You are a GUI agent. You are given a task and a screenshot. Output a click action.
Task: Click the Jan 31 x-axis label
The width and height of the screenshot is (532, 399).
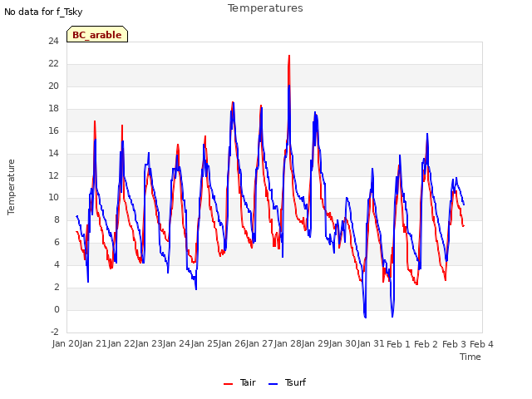click(371, 344)
